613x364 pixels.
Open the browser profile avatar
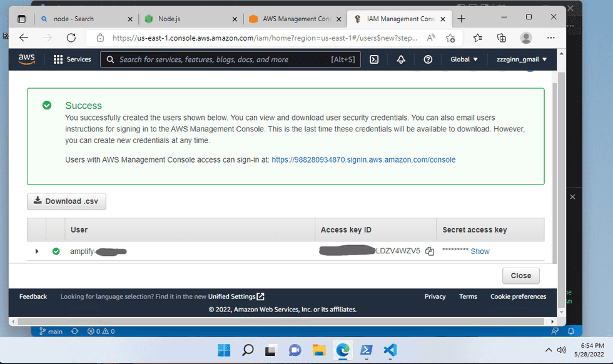526,38
